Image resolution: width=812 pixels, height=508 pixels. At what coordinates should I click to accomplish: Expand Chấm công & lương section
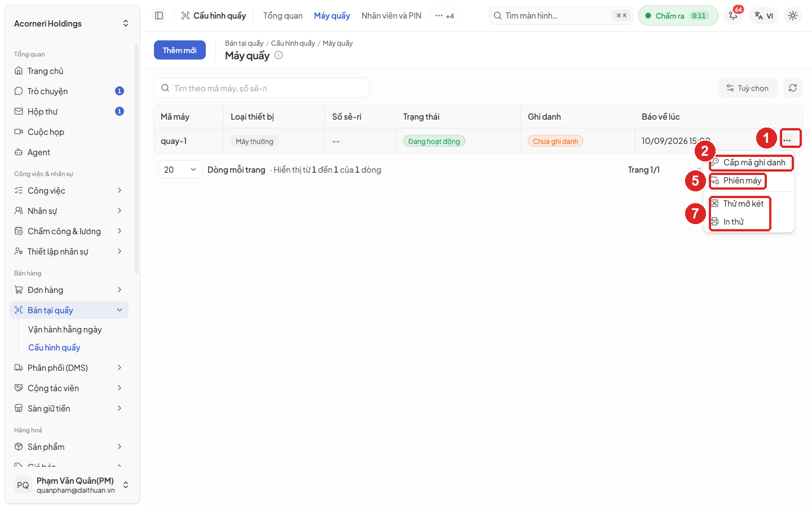click(69, 231)
